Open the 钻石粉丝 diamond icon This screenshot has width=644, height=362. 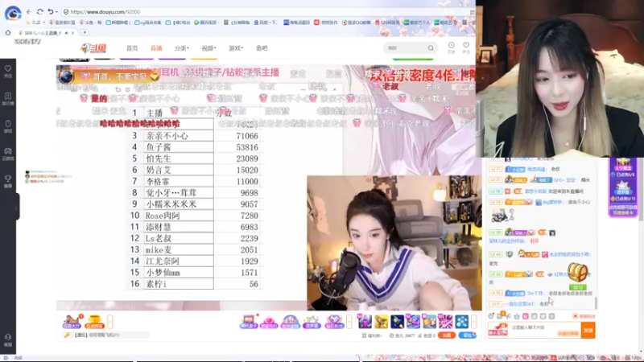click(334, 321)
